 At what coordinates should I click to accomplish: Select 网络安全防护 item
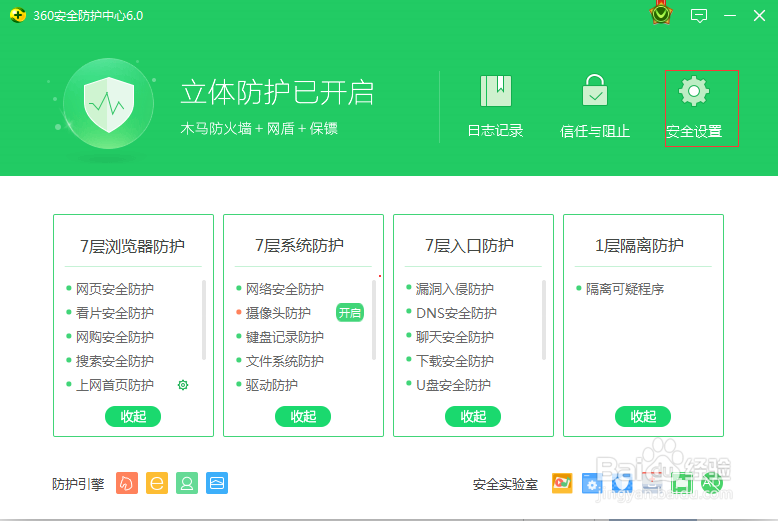[285, 289]
